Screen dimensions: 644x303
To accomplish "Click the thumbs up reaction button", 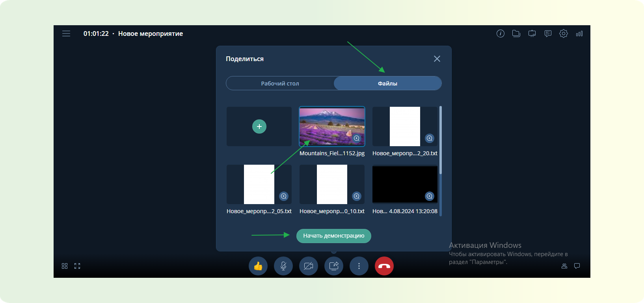I will click(258, 266).
